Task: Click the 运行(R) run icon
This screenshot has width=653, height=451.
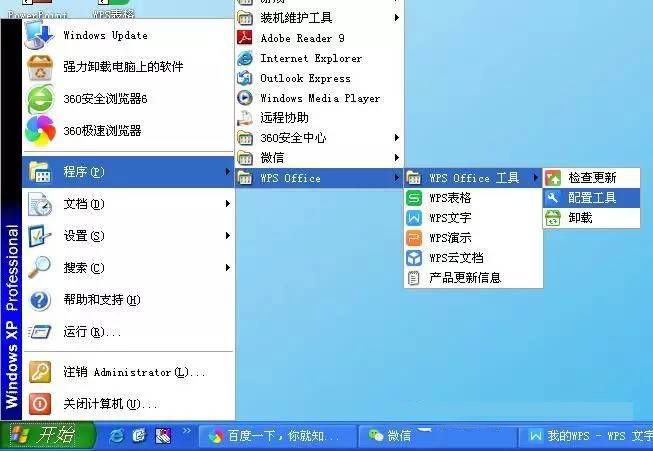Action: [40, 332]
